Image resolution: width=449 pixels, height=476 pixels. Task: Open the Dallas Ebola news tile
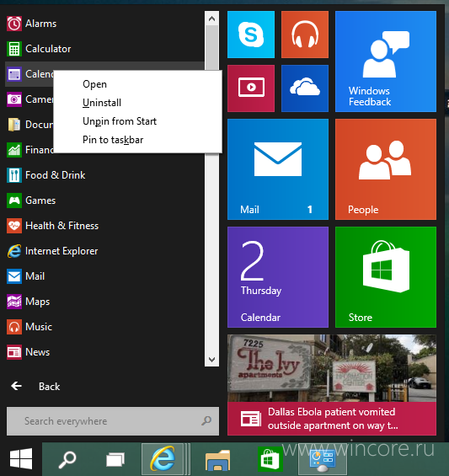(x=332, y=385)
